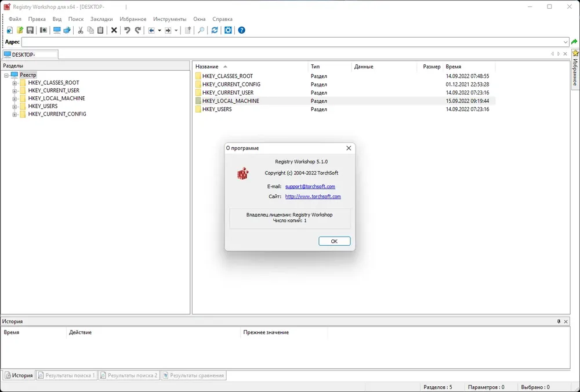This screenshot has height=392, width=580.
Task: Expand HKEY_CURRENT_CONFIG in the tree
Action: click(14, 114)
